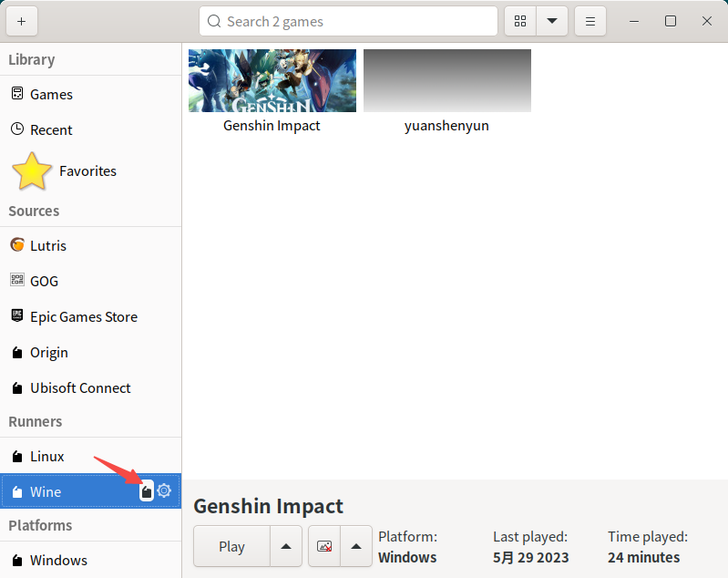The width and height of the screenshot is (728, 578).
Task: Minimize the Lutris window
Action: coord(634,21)
